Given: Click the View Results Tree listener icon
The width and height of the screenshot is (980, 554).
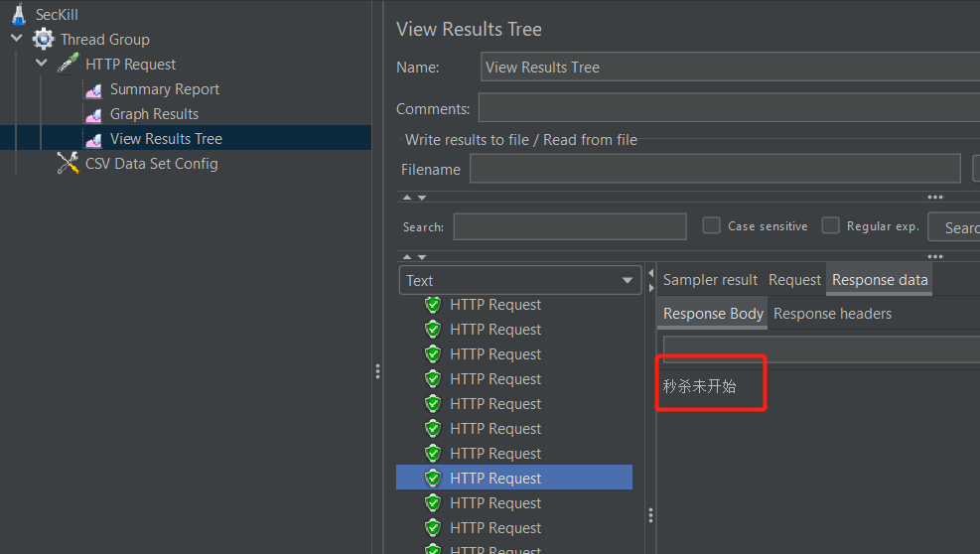Looking at the screenshot, I should [x=93, y=140].
